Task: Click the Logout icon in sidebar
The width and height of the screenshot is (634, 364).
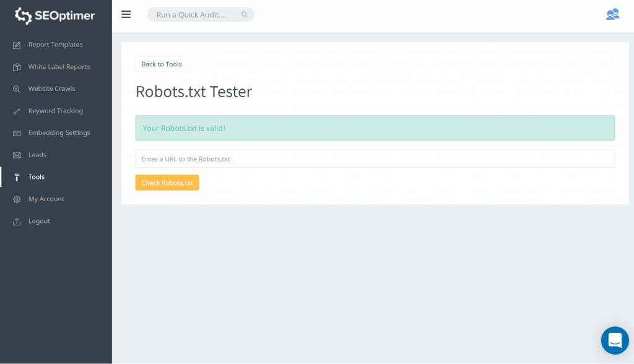Action: click(x=17, y=222)
